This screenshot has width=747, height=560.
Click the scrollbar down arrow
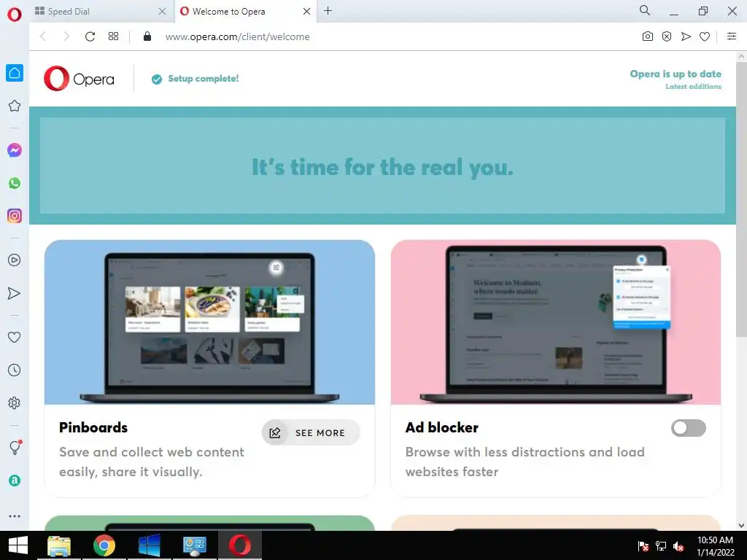click(x=741, y=525)
